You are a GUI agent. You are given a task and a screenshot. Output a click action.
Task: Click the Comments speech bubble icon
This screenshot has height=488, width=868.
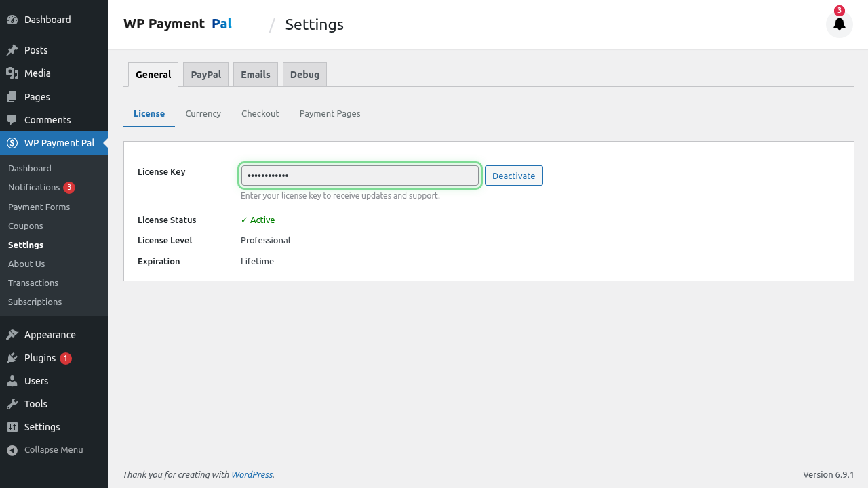[12, 120]
